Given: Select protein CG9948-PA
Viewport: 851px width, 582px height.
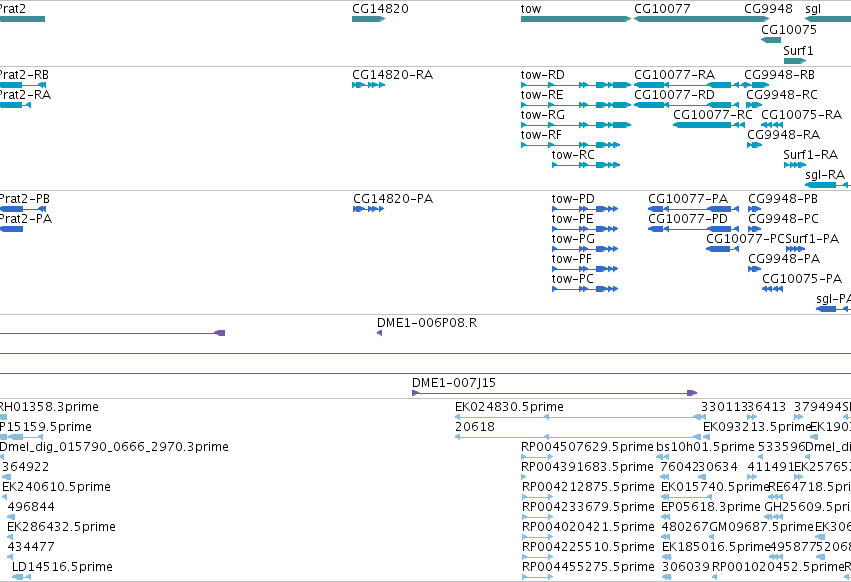Looking at the screenshot, I should coord(754,269).
